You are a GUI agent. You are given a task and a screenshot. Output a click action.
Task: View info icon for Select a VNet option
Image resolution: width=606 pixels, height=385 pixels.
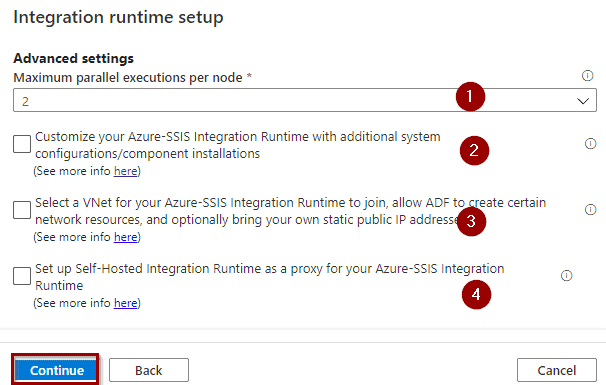(590, 210)
